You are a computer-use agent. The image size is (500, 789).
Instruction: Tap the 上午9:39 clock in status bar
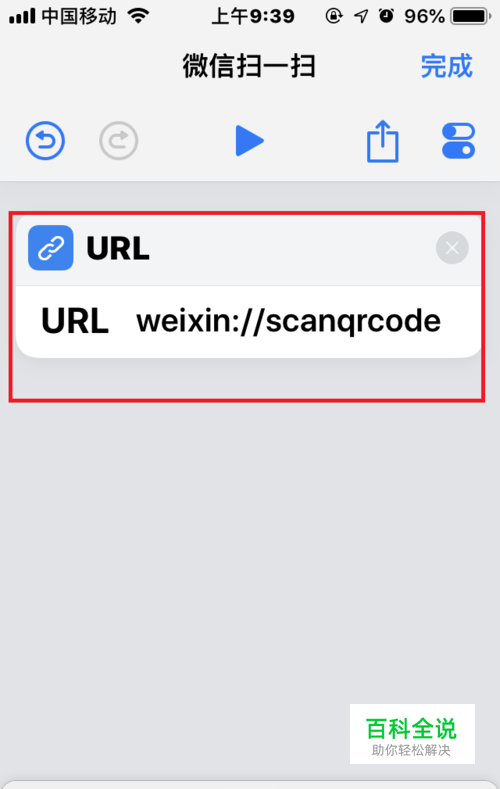(x=253, y=17)
